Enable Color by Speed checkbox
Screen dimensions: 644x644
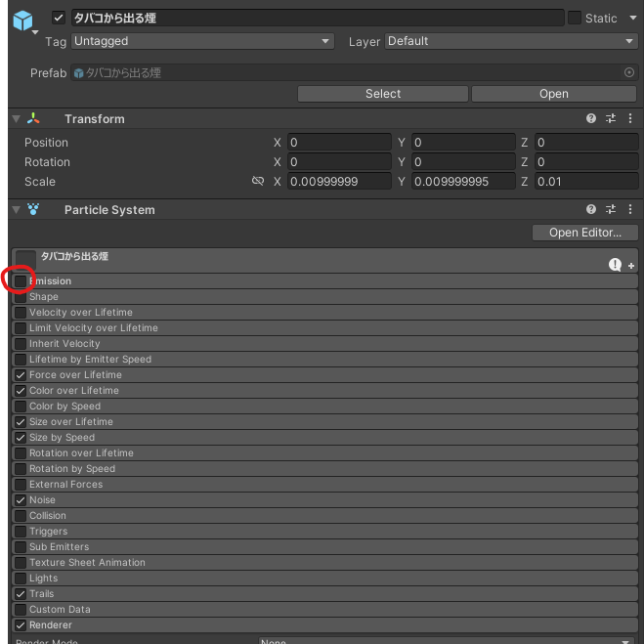pyautogui.click(x=21, y=406)
